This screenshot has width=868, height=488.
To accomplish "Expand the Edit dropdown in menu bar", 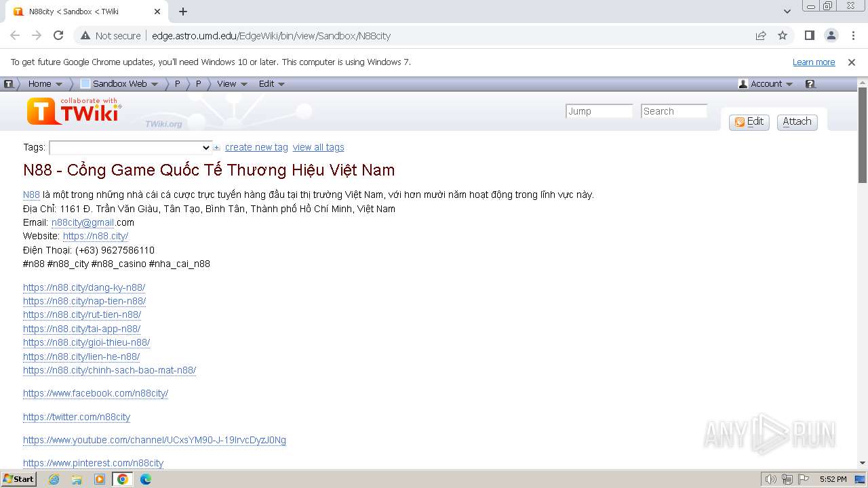I will 271,84.
